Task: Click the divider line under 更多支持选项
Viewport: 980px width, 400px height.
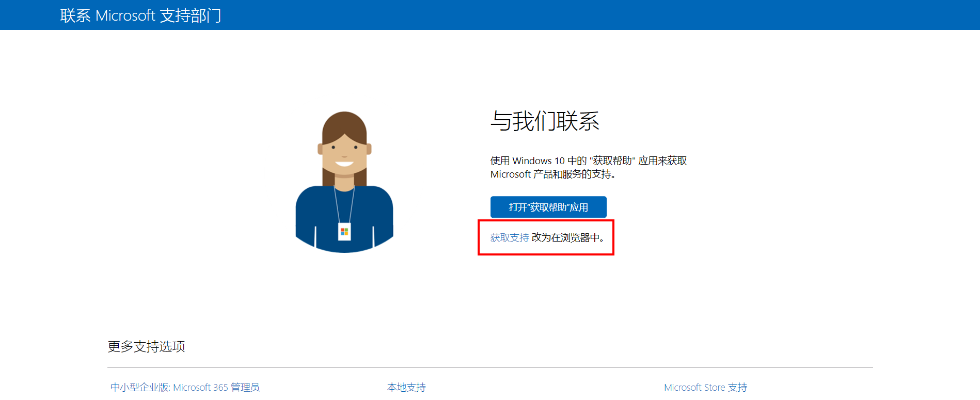Action: tap(489, 367)
